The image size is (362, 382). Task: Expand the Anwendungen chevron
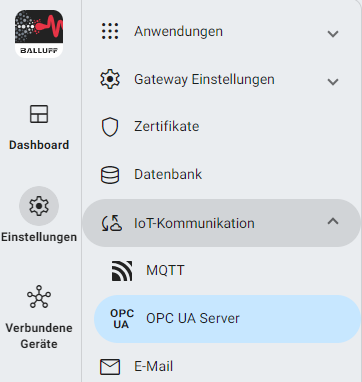pos(333,34)
